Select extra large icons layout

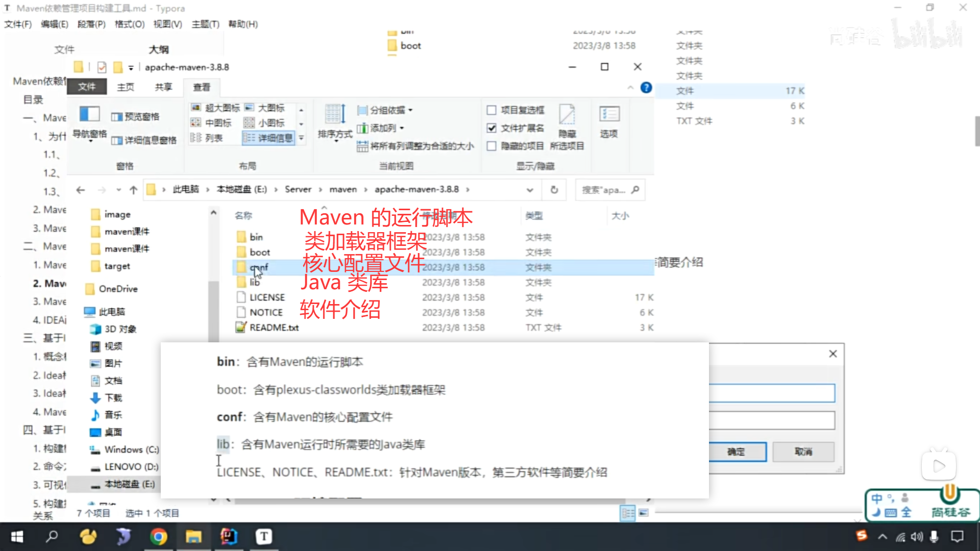[215, 108]
